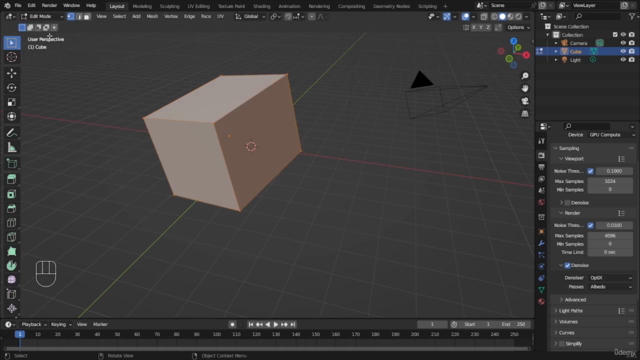Enable face select mode
This screenshot has height=360, width=640.
pos(87,17)
